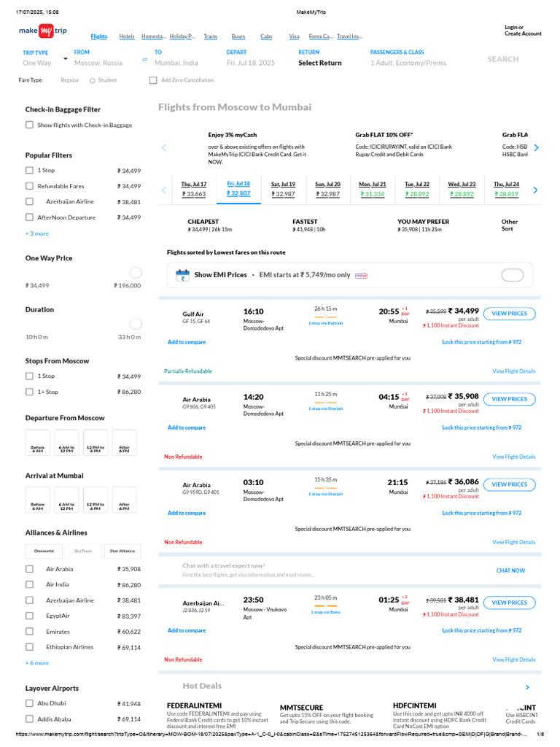Viewport: 560px width, 747px height.
Task: Adjust the Duration slider handle
Action: (x=136, y=324)
